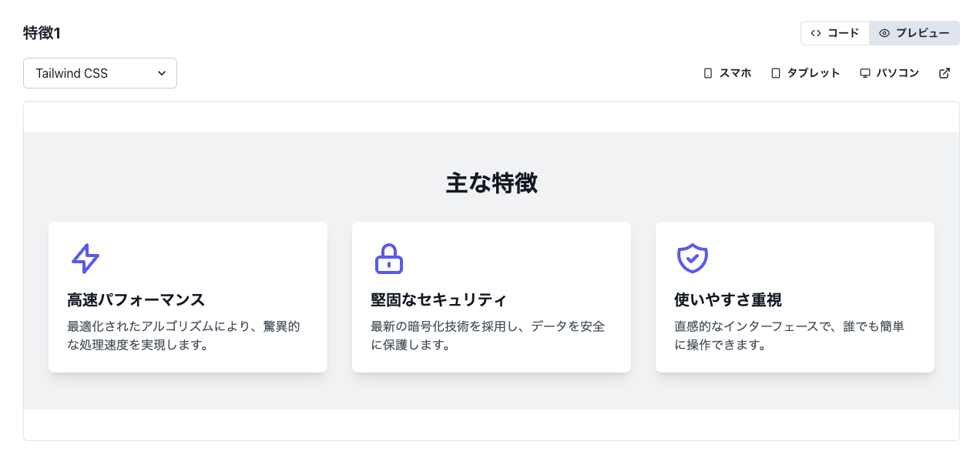This screenshot has width=980, height=458.
Task: Click the lightning bolt performance icon
Action: coord(86,259)
